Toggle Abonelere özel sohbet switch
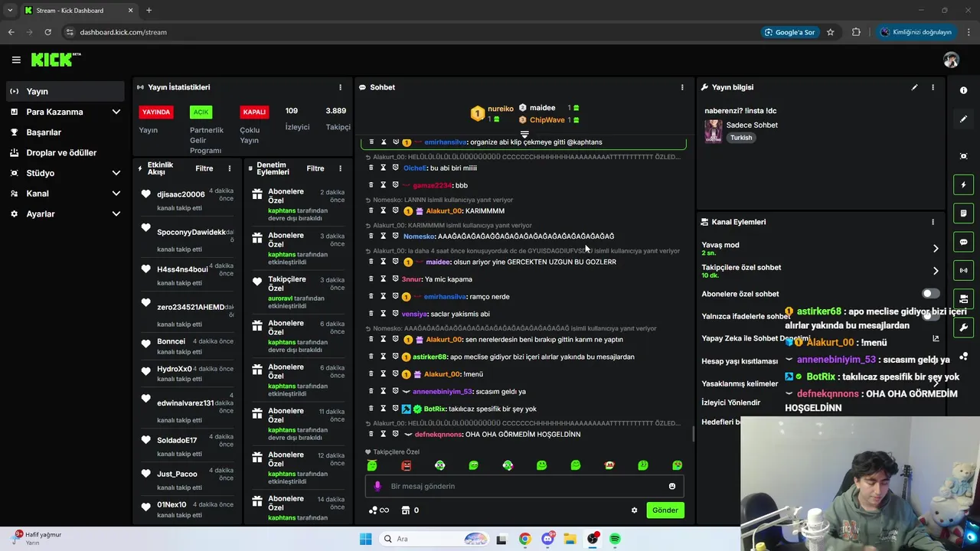980x551 pixels. click(x=930, y=294)
